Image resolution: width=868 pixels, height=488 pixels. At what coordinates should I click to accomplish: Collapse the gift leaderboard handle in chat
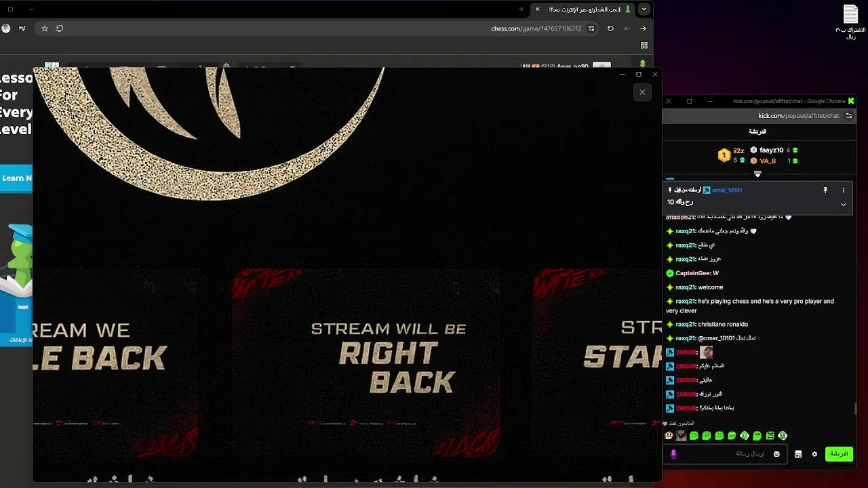(x=757, y=174)
